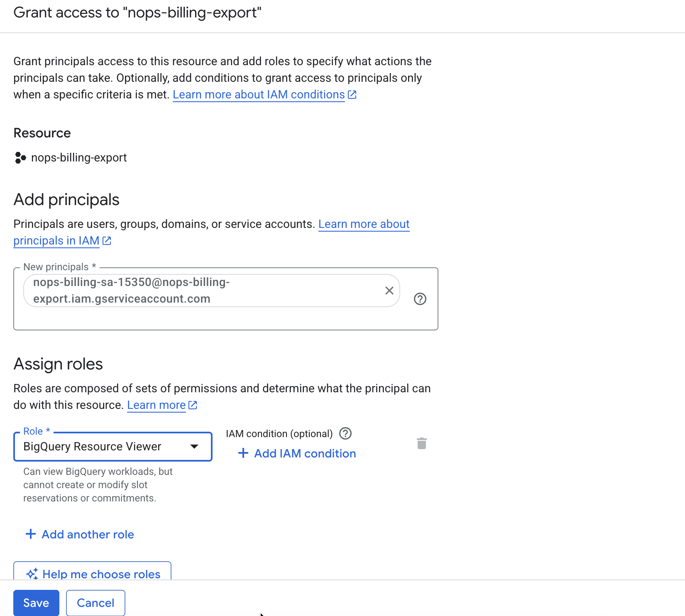Screen dimensions: 685x616
Task: Cancel granting access to nops-billing-export
Action: tap(95, 603)
